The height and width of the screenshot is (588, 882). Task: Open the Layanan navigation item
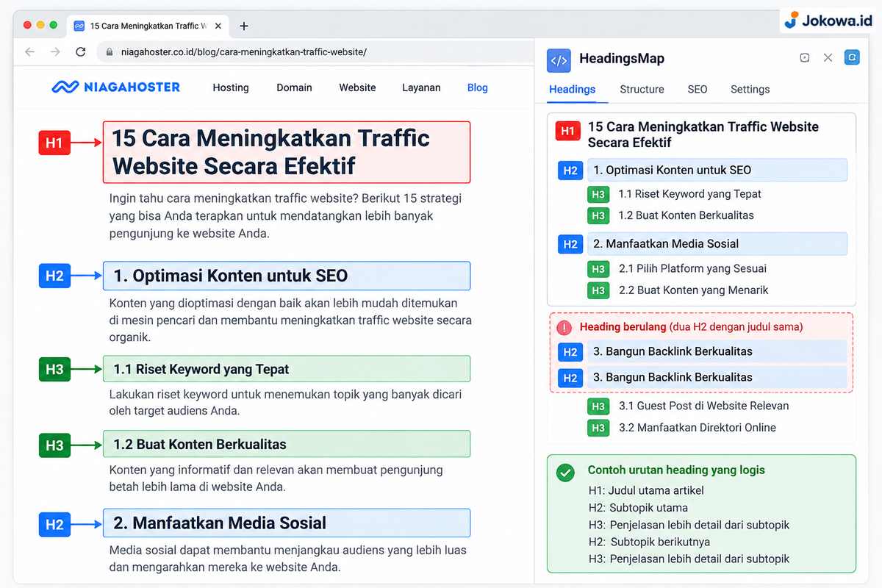pyautogui.click(x=421, y=87)
